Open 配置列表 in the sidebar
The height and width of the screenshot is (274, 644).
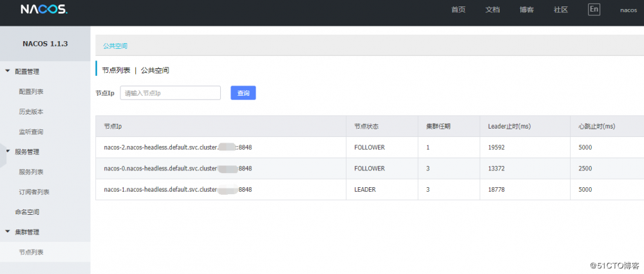pyautogui.click(x=31, y=92)
